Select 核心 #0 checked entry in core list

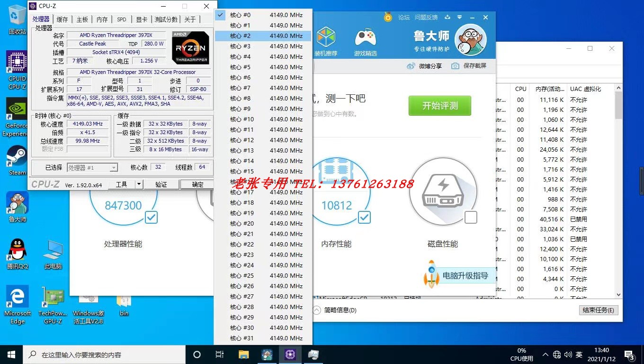coord(263,15)
